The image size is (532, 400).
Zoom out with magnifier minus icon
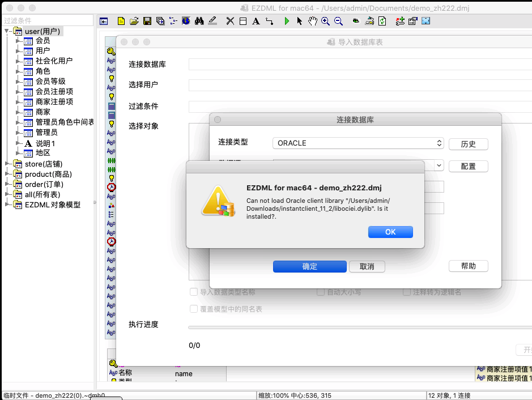coord(338,21)
